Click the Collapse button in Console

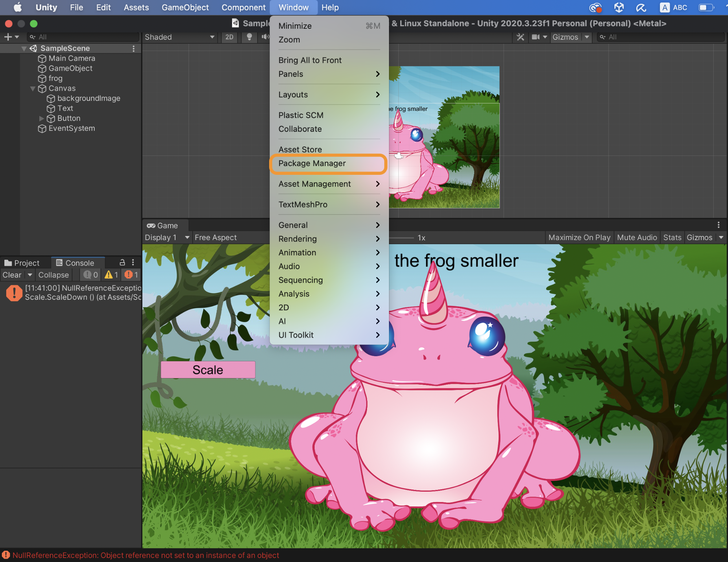coord(54,275)
